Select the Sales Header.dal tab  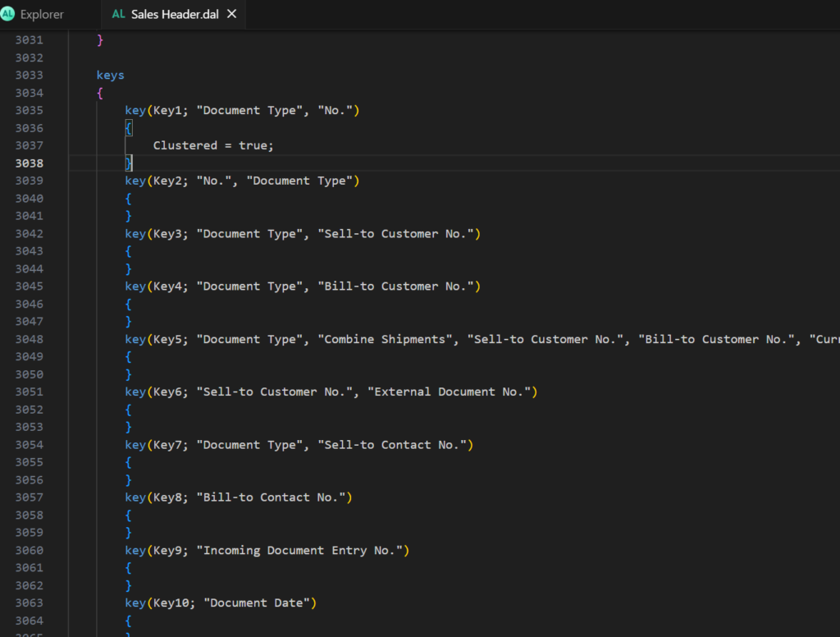click(x=174, y=14)
